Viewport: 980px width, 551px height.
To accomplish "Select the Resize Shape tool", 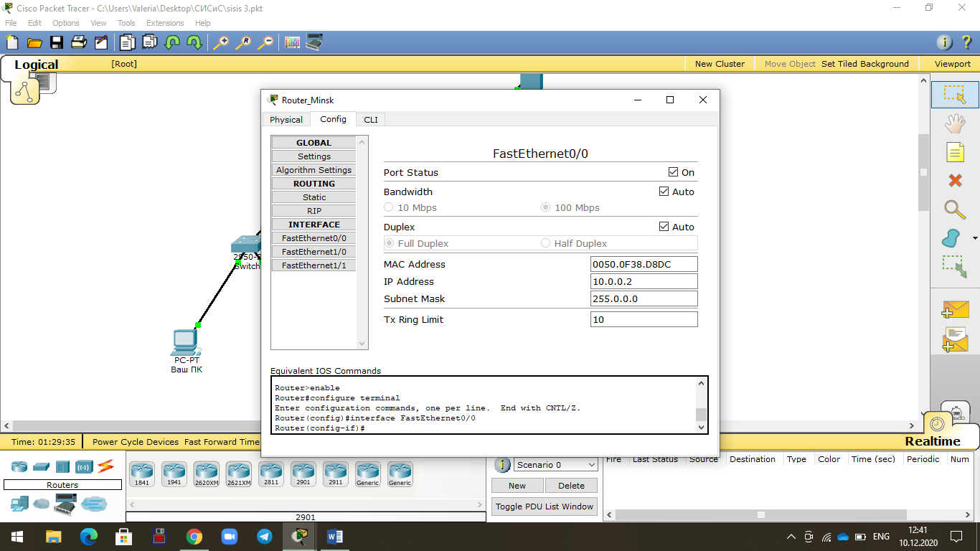I will click(x=955, y=267).
